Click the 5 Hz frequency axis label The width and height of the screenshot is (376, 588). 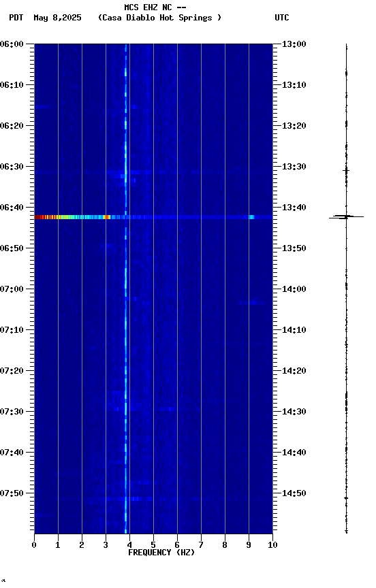coord(153,545)
